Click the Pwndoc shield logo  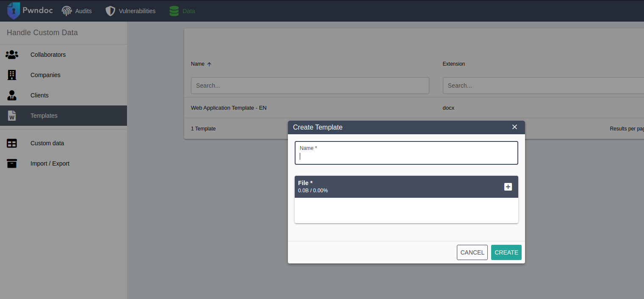14,11
